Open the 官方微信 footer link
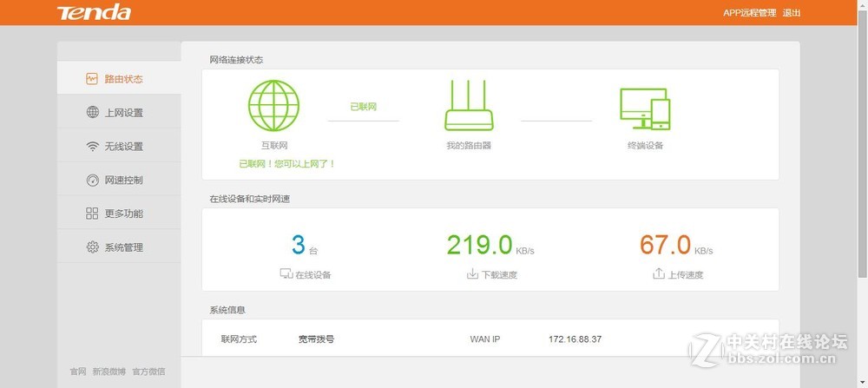The image size is (868, 388). 148,372
